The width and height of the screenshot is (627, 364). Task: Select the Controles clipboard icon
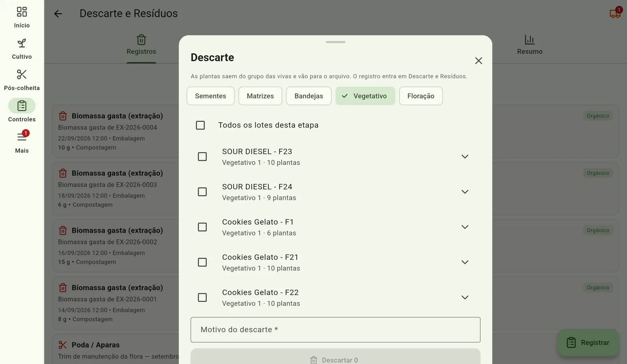coord(22,106)
